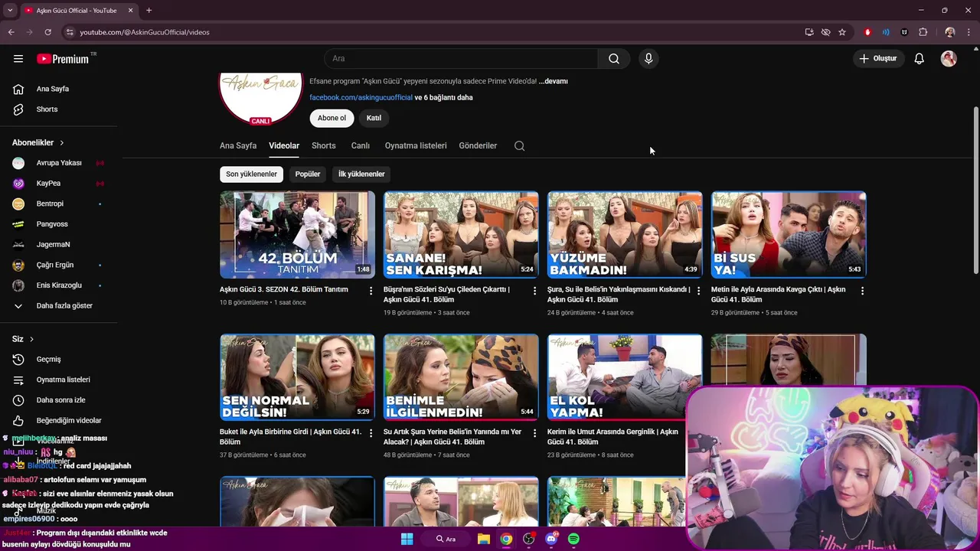Switch to channel Ana Sayfa tab
This screenshot has width=980, height=551.
pos(238,145)
